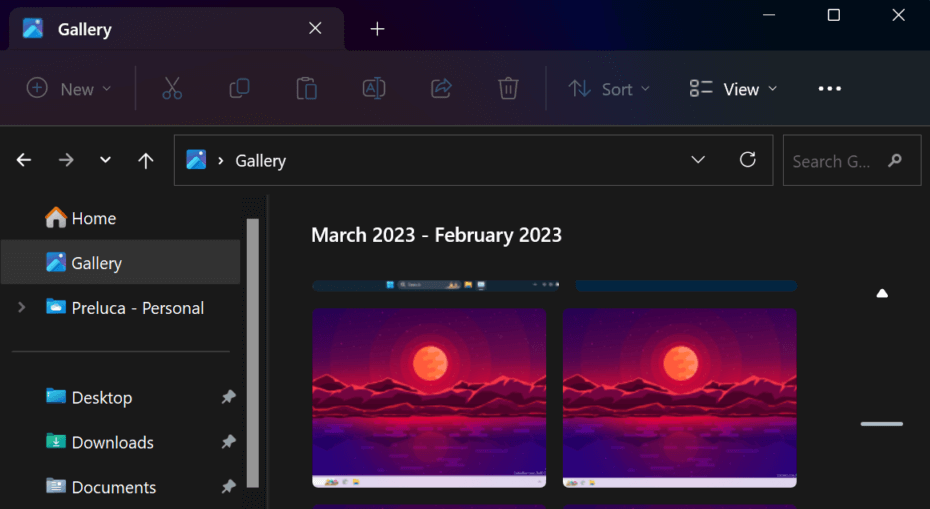Add a new tab
930x509 pixels.
point(377,29)
